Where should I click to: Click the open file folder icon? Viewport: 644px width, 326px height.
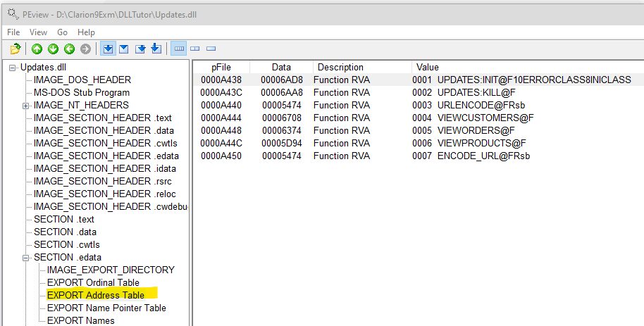point(16,49)
